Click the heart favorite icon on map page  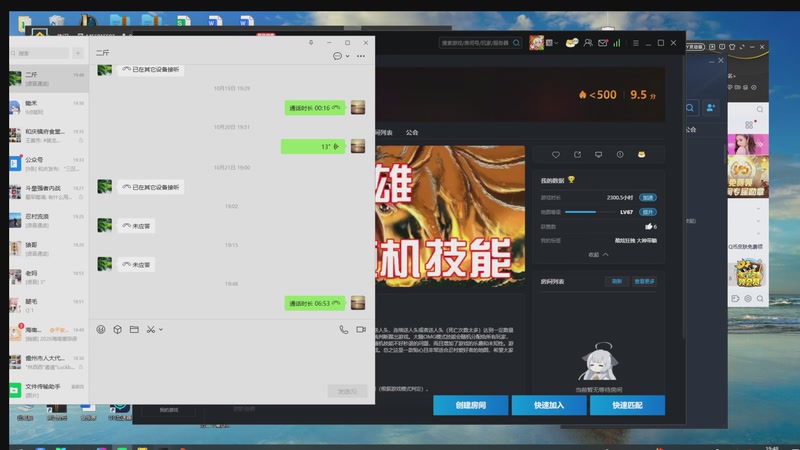[556, 155]
